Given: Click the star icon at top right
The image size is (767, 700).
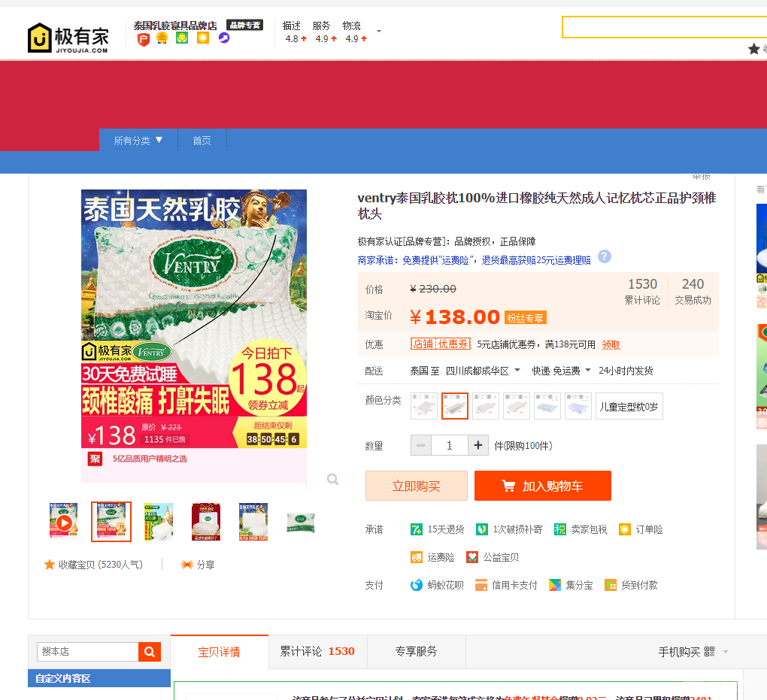Looking at the screenshot, I should [x=753, y=48].
